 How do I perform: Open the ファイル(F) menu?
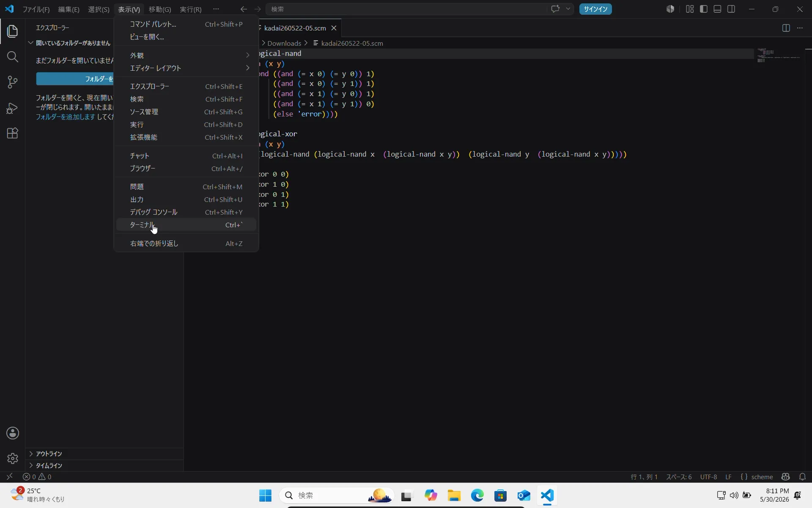pyautogui.click(x=36, y=9)
